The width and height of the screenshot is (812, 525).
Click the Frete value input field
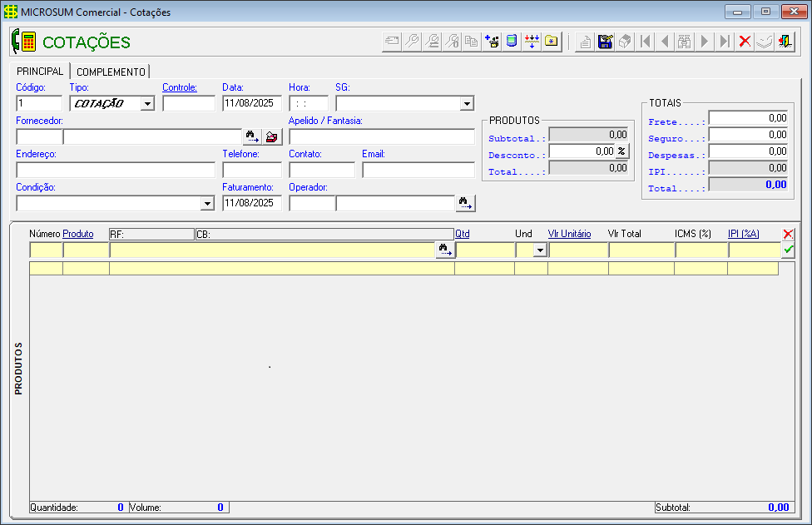click(x=748, y=118)
